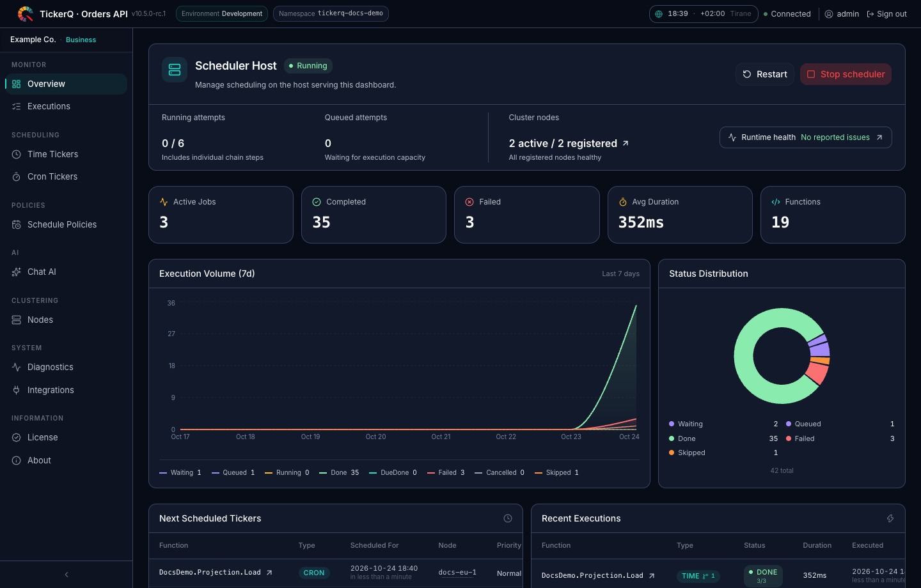Open DocsDemo.Projection.Load in Recent Executions
921x588 pixels.
[x=598, y=576]
